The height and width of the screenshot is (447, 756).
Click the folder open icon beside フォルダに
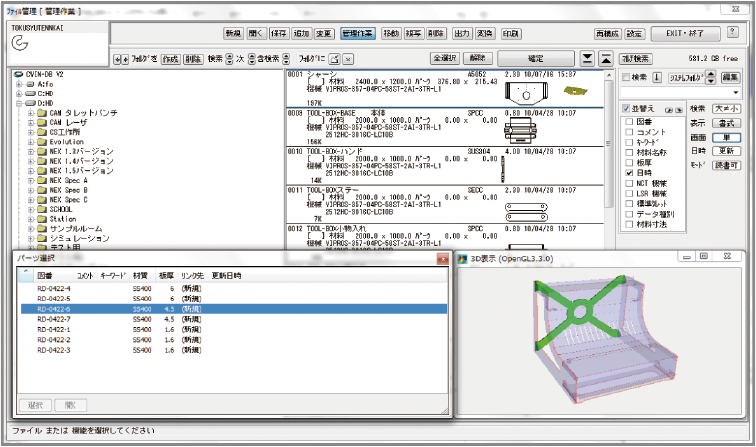point(335,59)
